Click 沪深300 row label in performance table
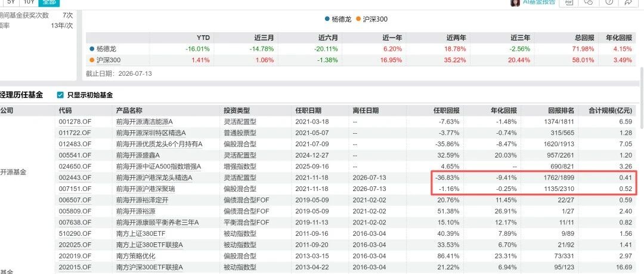644x274 pixels. pos(109,60)
